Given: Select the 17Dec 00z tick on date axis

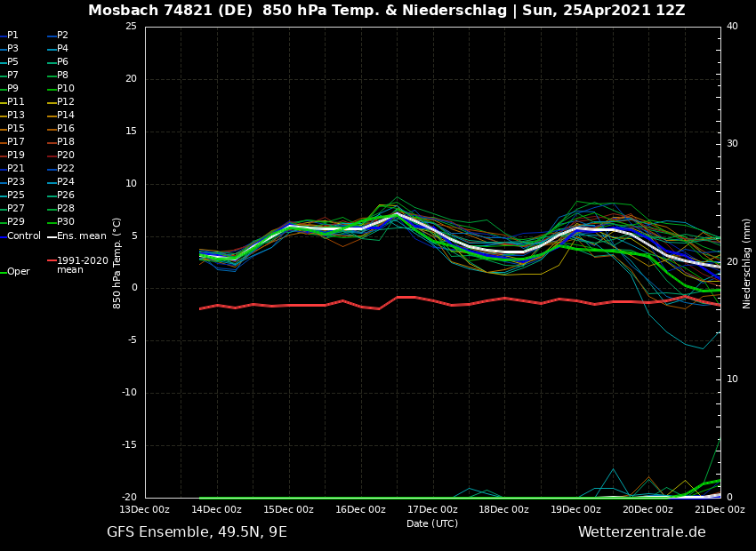Looking at the screenshot, I should [x=432, y=509].
